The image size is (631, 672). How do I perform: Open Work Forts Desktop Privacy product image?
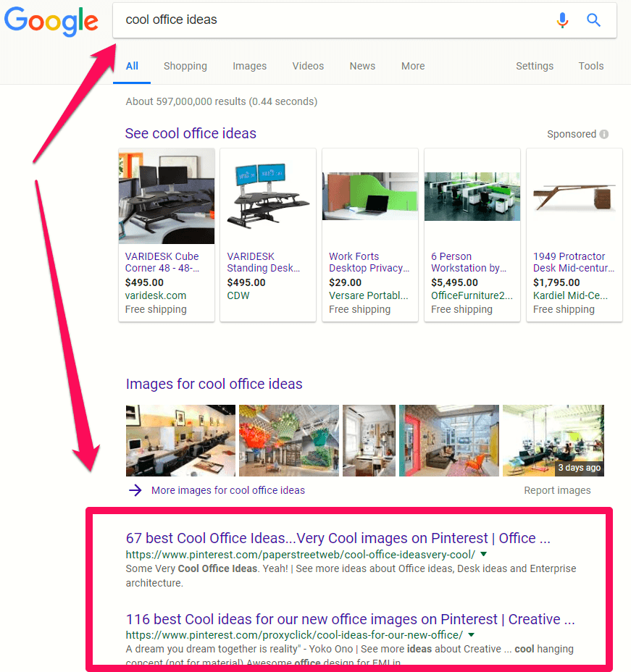(x=370, y=196)
